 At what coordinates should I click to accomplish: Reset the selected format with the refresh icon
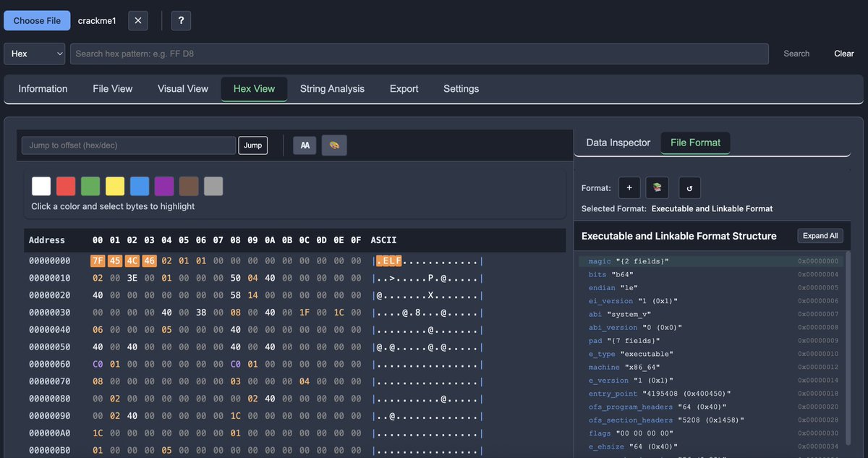(x=689, y=187)
